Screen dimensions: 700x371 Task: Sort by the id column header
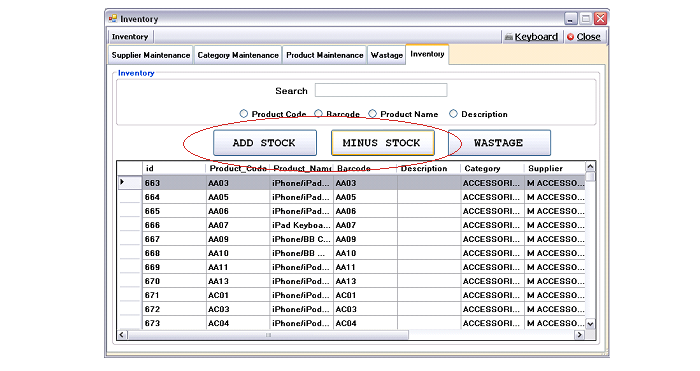(174, 168)
